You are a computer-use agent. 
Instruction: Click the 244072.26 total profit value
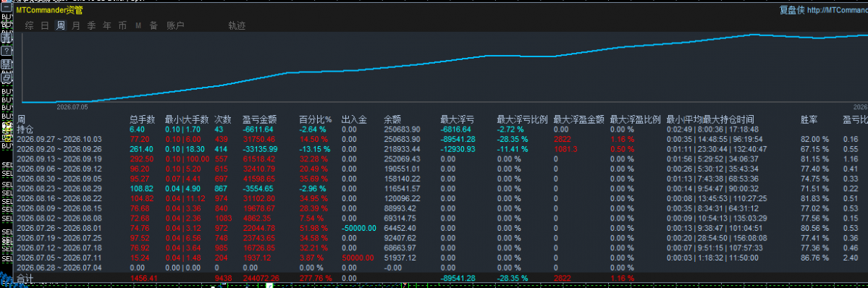(x=260, y=278)
